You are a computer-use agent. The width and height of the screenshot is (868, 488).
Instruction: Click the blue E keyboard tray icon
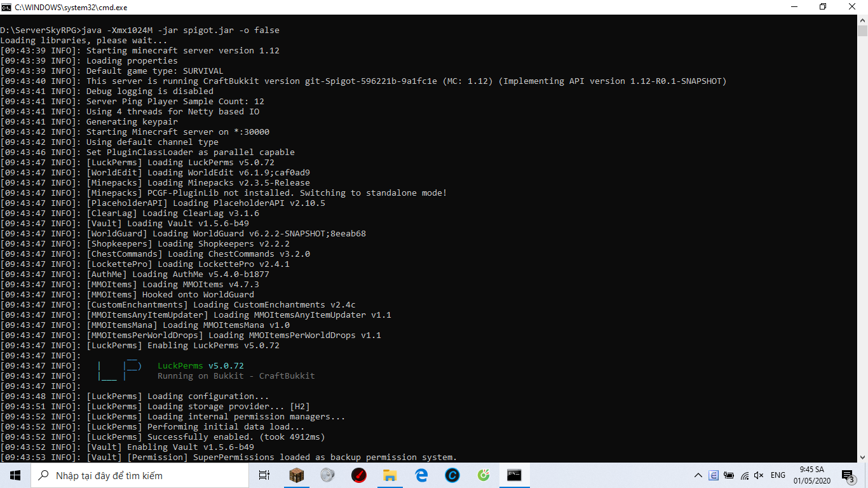pyautogui.click(x=714, y=475)
